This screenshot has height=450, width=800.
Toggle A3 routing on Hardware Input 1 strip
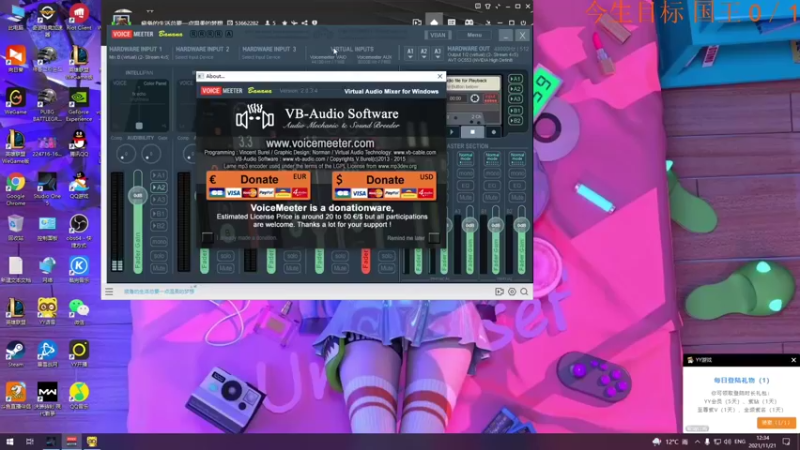[x=159, y=199]
